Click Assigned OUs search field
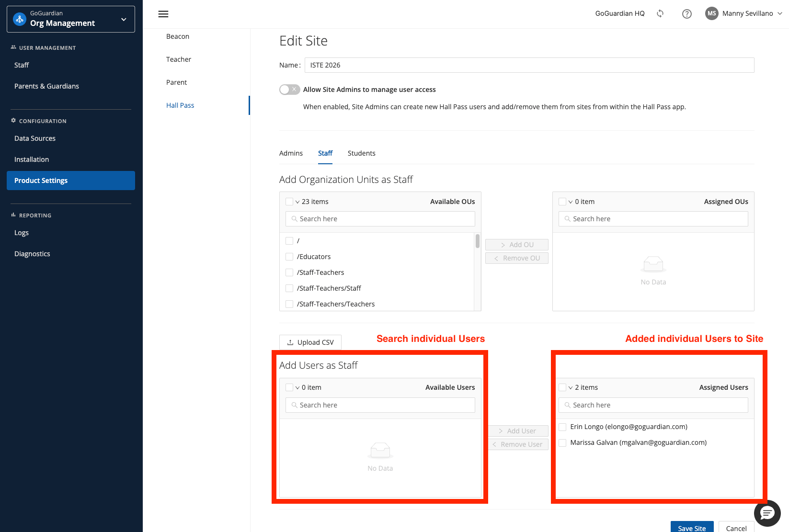Image resolution: width=789 pixels, height=532 pixels. click(x=653, y=219)
